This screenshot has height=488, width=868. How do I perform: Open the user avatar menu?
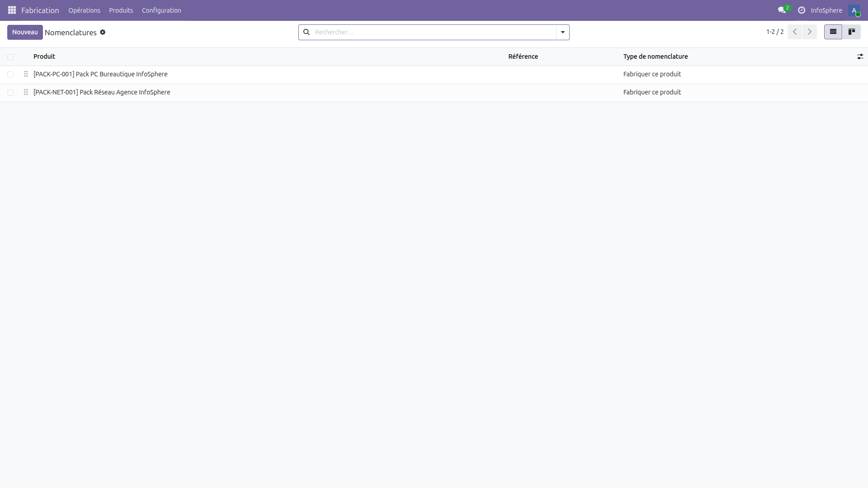[855, 10]
